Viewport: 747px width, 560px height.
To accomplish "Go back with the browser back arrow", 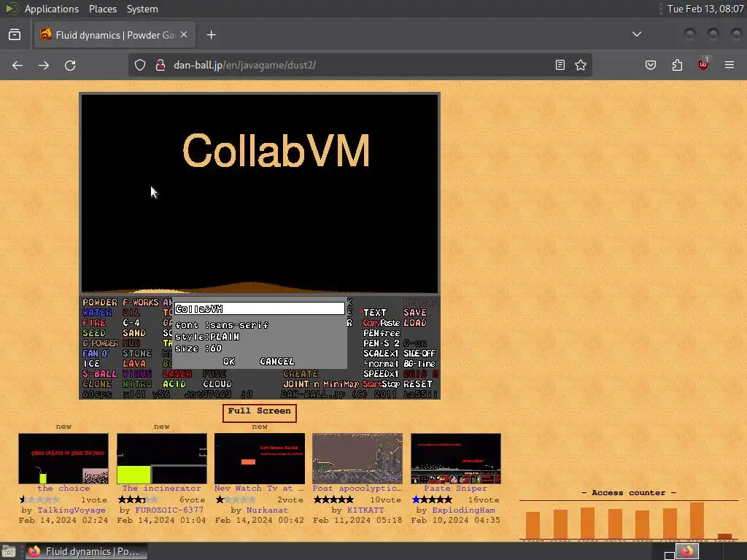I will tap(18, 65).
